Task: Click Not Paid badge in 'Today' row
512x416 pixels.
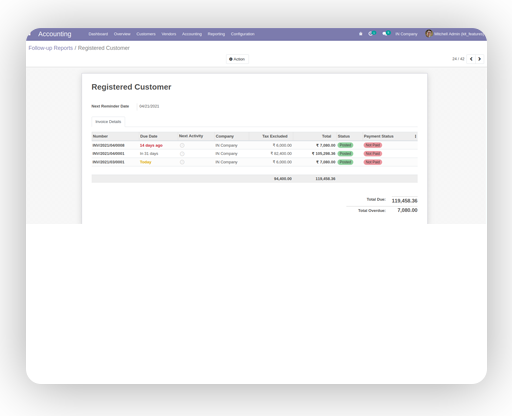Action: click(x=373, y=162)
